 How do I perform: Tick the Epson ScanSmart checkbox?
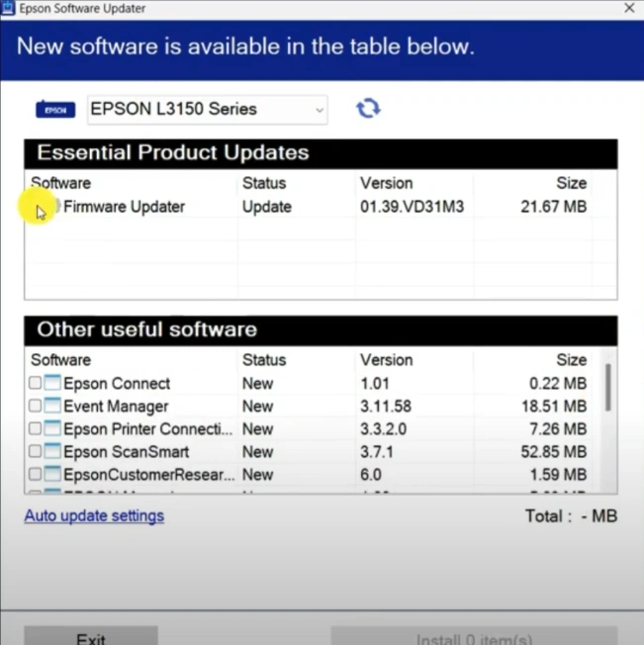[x=35, y=452]
